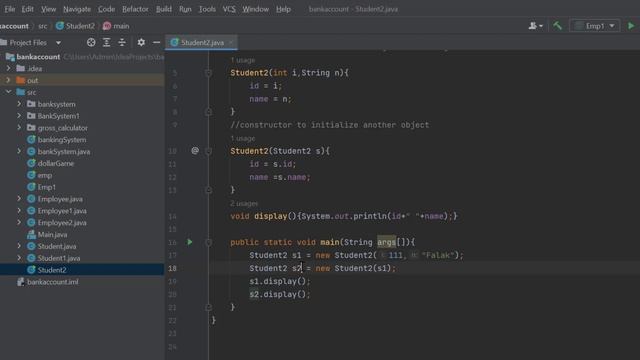Expand the banksystem folder
640x360 pixels.
coord(19,104)
